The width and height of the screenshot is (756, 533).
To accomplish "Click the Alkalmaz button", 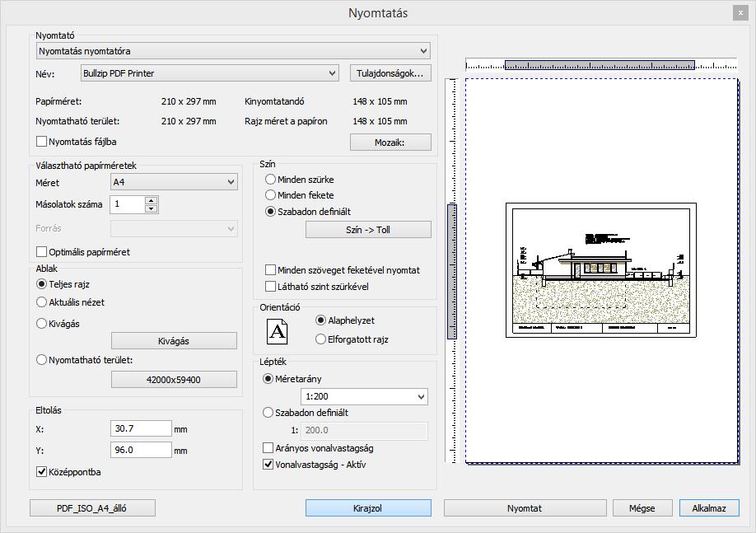I will pyautogui.click(x=709, y=508).
